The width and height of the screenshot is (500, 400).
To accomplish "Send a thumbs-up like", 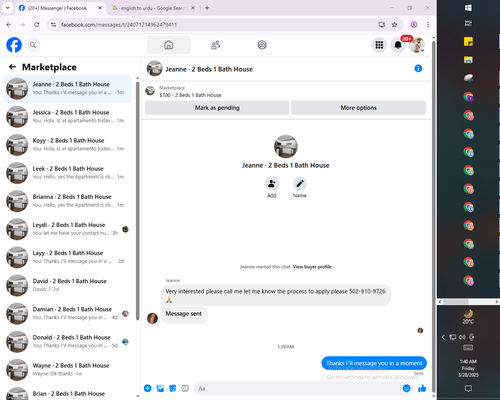I will pos(422,388).
